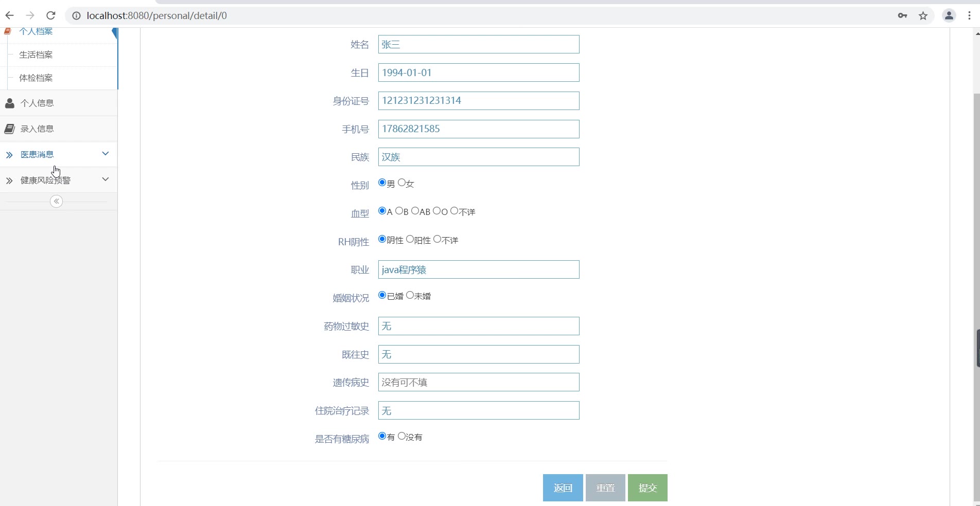Choose blood type AB
Viewport: 980px width, 506px height.
pyautogui.click(x=415, y=211)
